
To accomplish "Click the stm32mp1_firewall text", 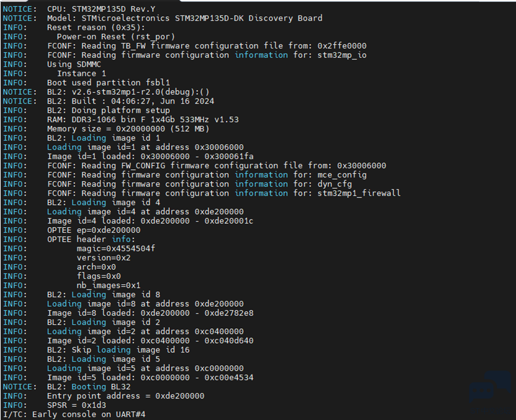I will click(359, 194).
